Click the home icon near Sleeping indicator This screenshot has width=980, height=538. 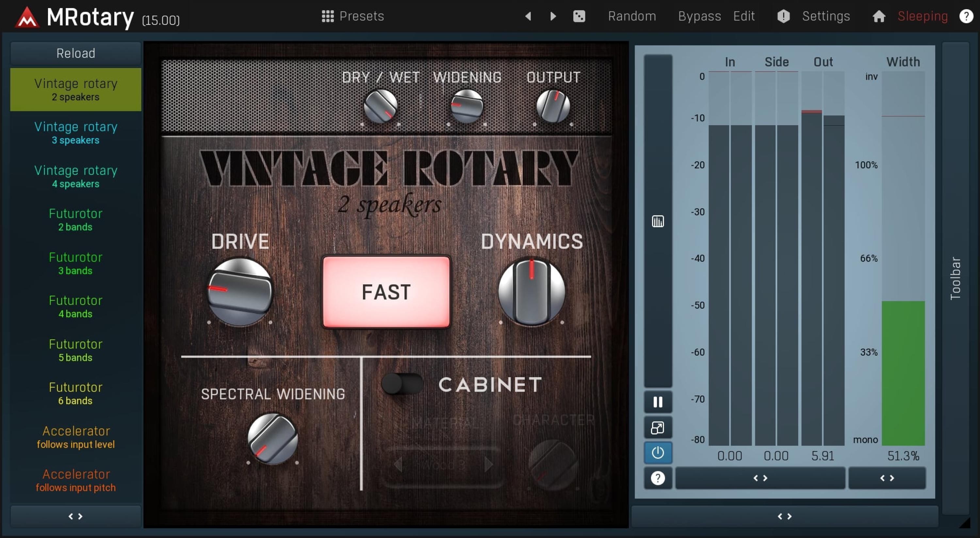[879, 16]
